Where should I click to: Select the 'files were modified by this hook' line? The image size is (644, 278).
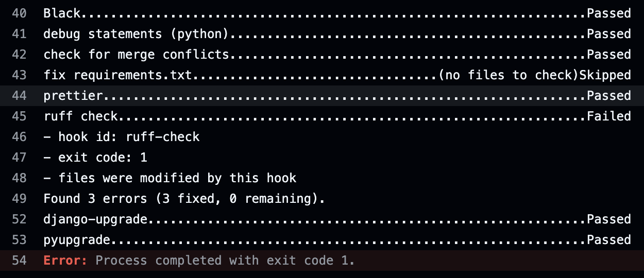pos(170,178)
